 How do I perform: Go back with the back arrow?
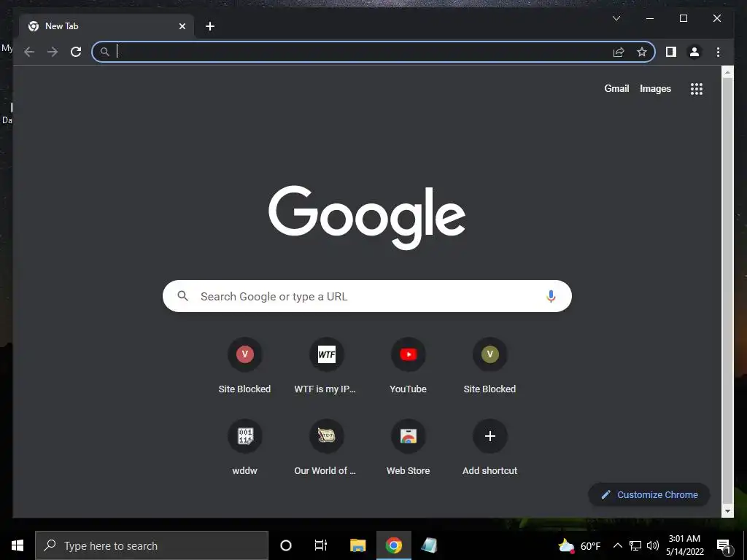(x=29, y=52)
